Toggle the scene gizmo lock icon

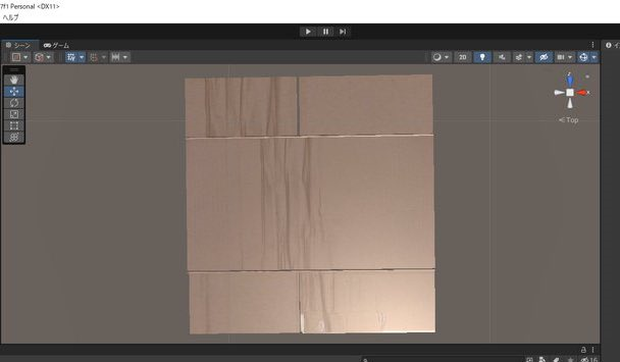tap(588, 77)
